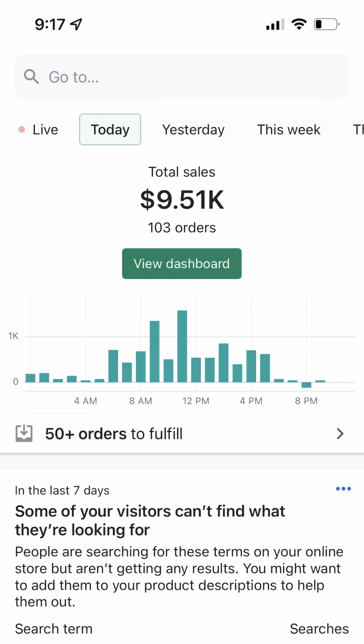Select the Today tab

coord(110,129)
